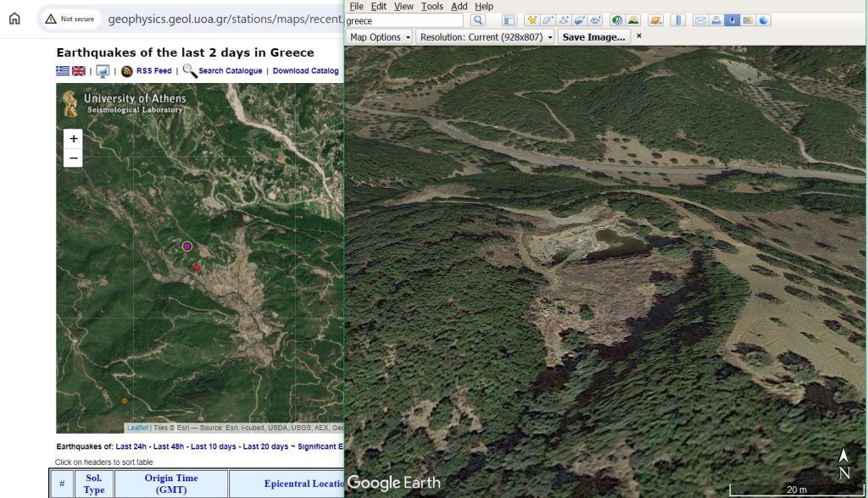Open the View menu
This screenshot has width=868, height=498.
403,6
